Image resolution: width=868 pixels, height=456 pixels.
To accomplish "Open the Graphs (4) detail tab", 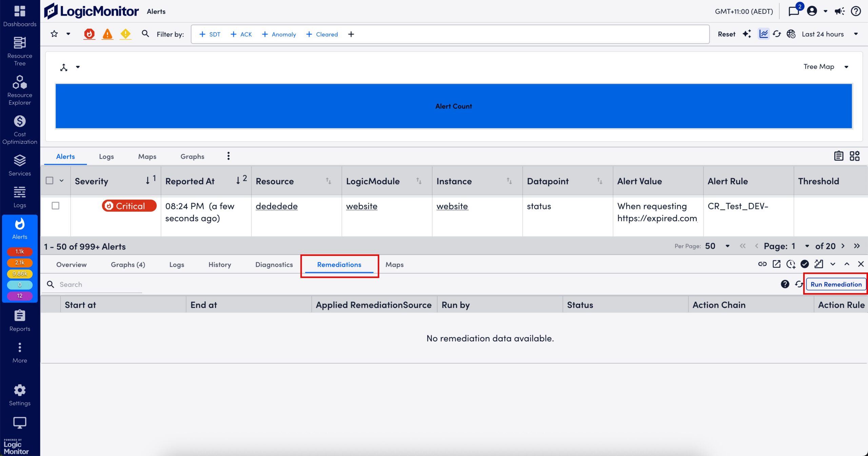I will 128,265.
